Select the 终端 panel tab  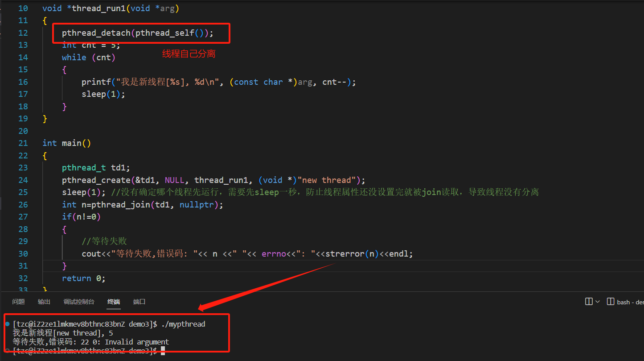114,302
